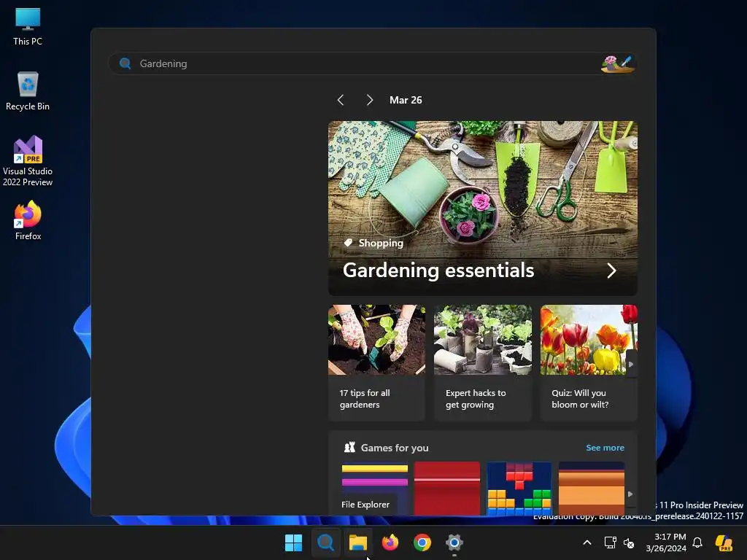Open Expert hacks to get growing card
This screenshot has width=747, height=560.
(483, 363)
